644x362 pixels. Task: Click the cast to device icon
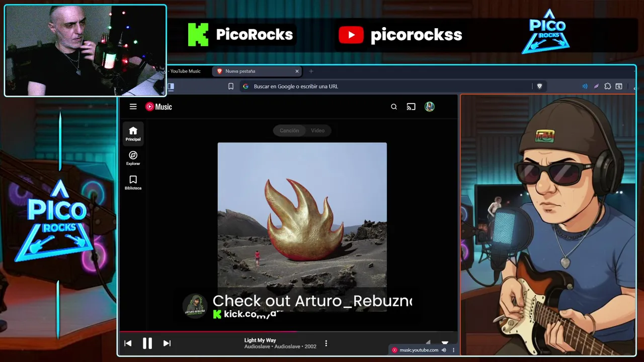tap(411, 107)
